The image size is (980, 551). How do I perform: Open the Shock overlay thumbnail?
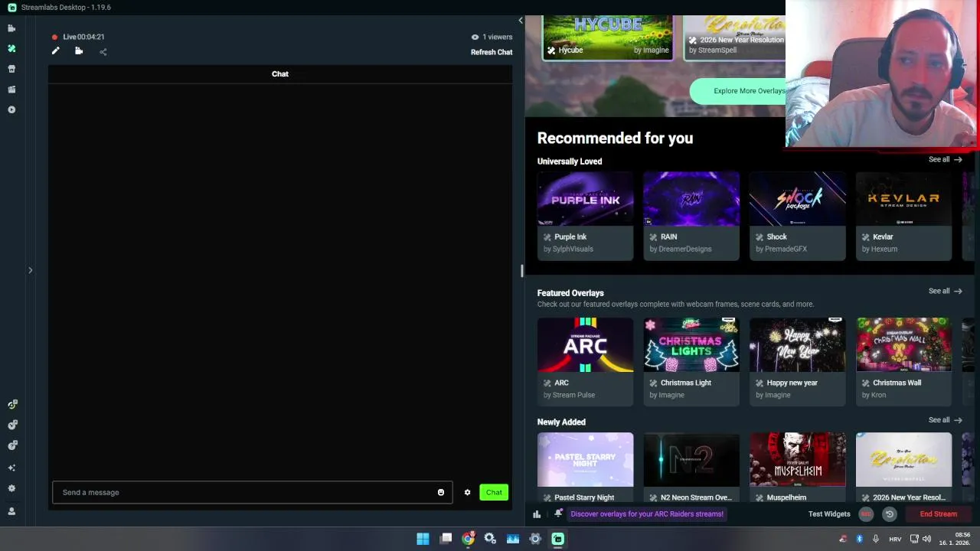pyautogui.click(x=798, y=199)
